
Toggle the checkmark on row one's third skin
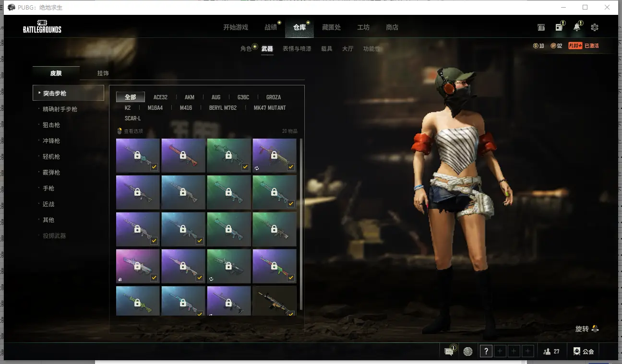click(245, 167)
